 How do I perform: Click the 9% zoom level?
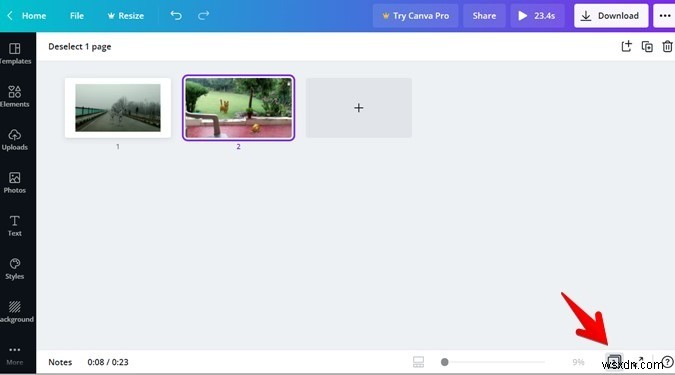pos(578,362)
